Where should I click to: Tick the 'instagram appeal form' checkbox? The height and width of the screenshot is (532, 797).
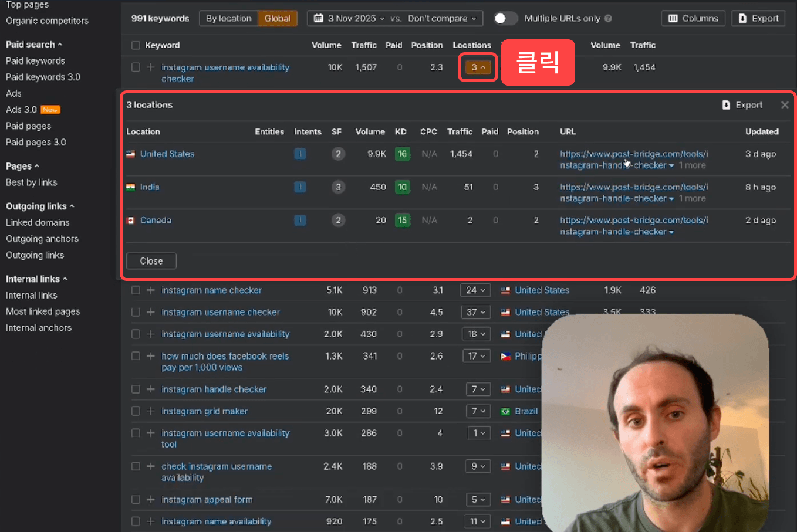136,500
